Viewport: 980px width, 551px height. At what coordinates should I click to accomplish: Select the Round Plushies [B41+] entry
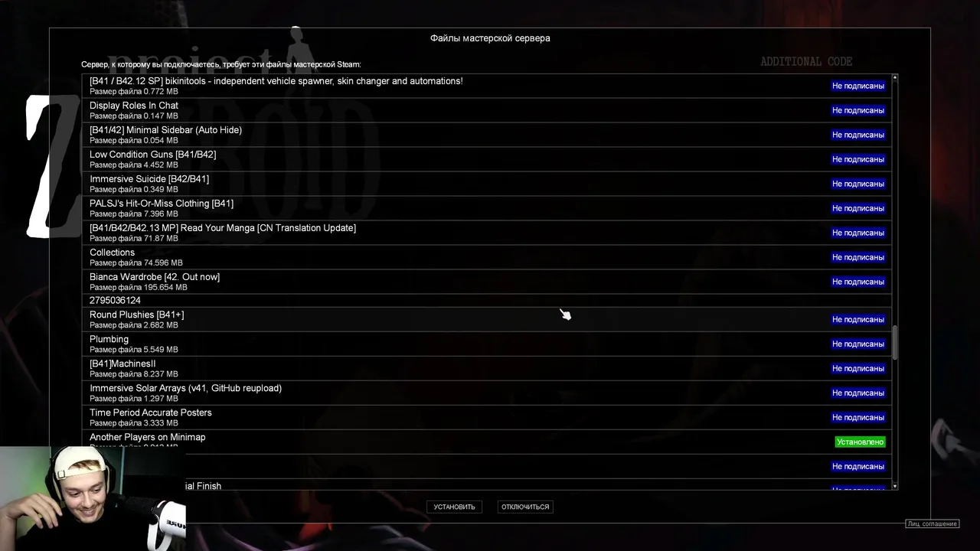487,319
